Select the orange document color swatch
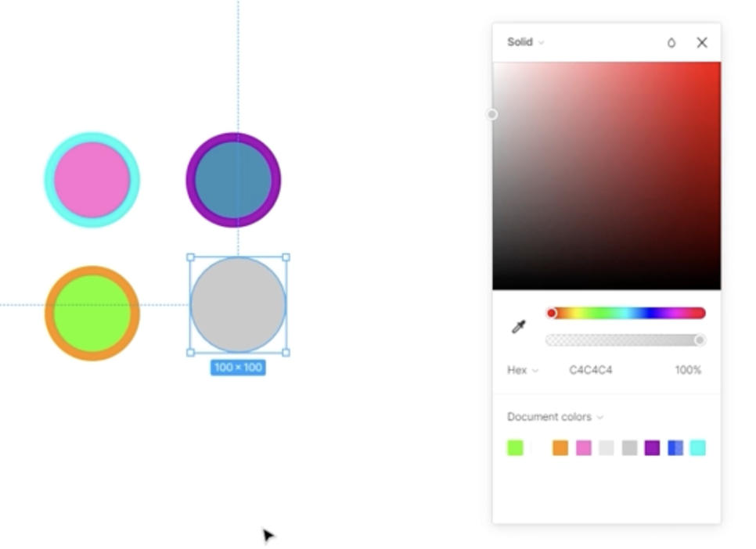The width and height of the screenshot is (756, 549). coord(560,448)
